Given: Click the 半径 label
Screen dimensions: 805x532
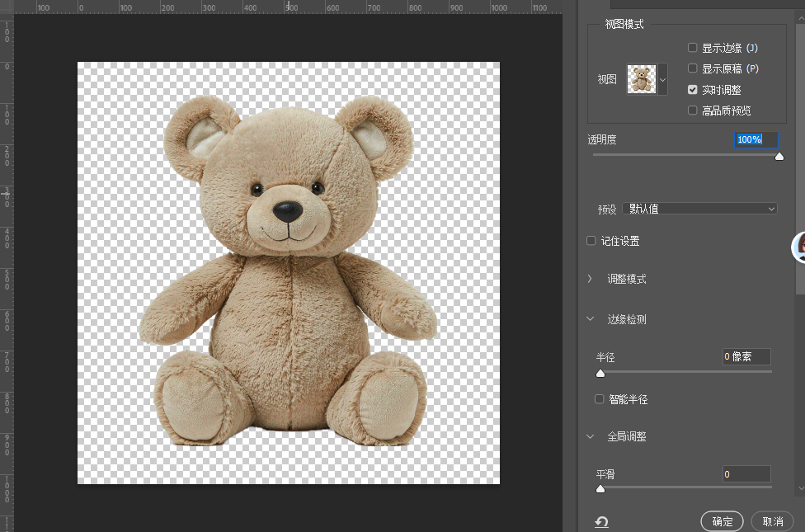Looking at the screenshot, I should tap(605, 357).
